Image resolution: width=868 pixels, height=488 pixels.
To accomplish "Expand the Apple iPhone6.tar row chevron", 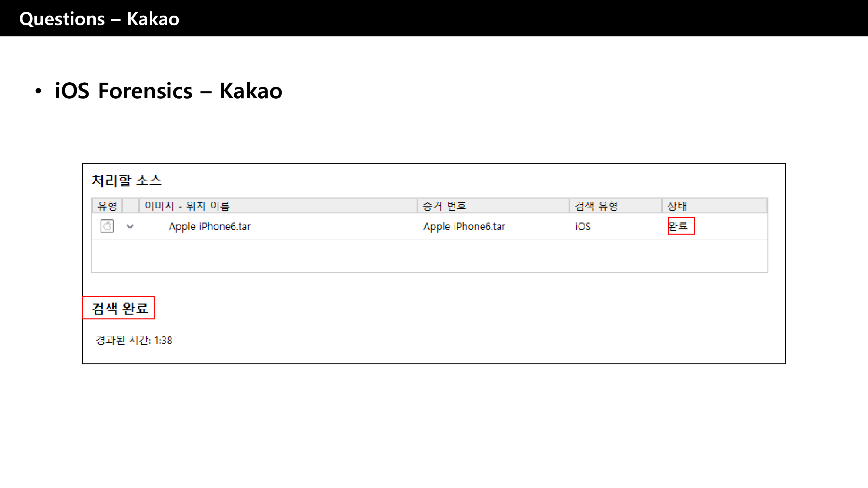I will (x=130, y=226).
